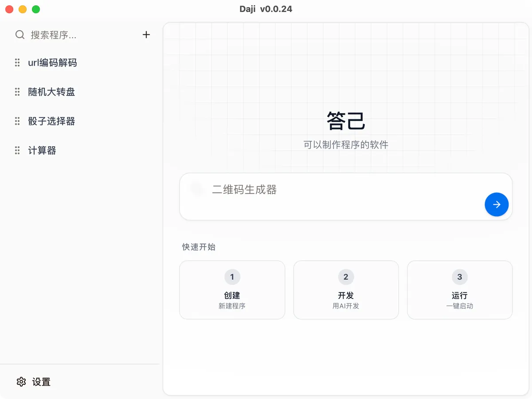This screenshot has height=399, width=532.
Task: Click the 创建 quick start card
Action: pos(232,290)
